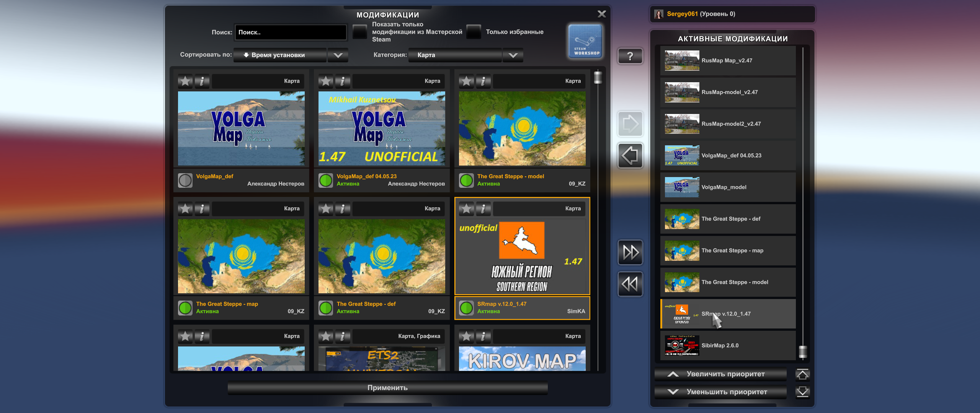Star The Great Steppe - model mod
This screenshot has width=980, height=413.
click(x=466, y=81)
